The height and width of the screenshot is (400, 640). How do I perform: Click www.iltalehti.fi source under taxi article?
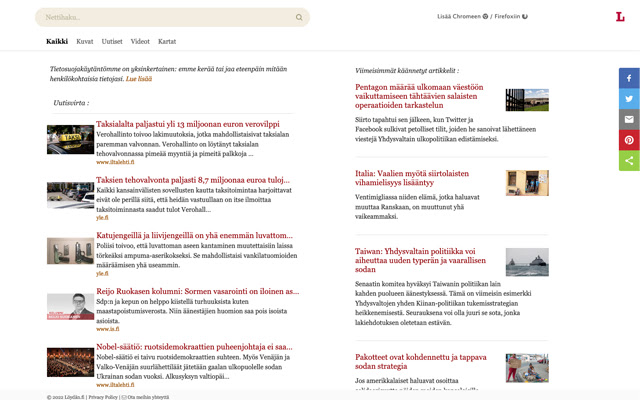click(x=115, y=162)
